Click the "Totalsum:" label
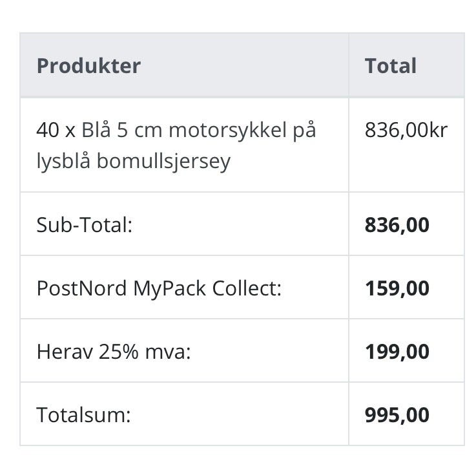This screenshot has width=476, height=459. [x=83, y=415]
